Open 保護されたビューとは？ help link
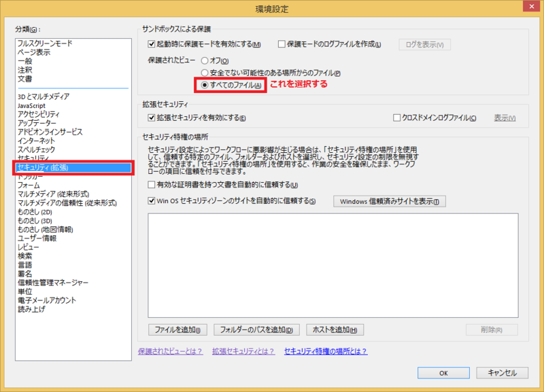 (x=171, y=351)
